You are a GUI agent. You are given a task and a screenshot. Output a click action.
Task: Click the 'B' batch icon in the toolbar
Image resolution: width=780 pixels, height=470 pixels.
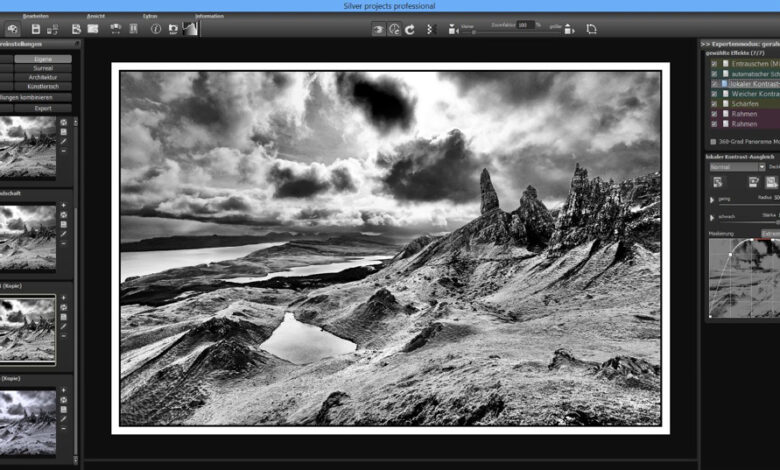[76, 29]
